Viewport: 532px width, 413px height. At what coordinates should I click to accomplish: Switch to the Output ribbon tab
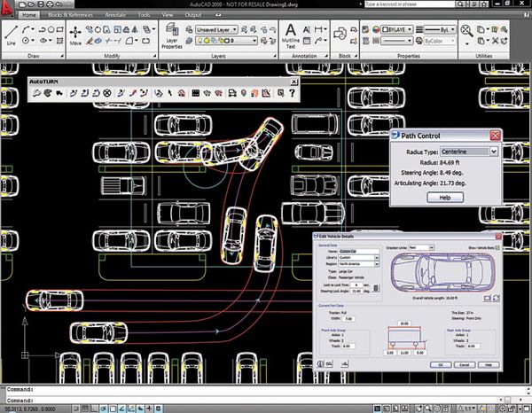193,15
